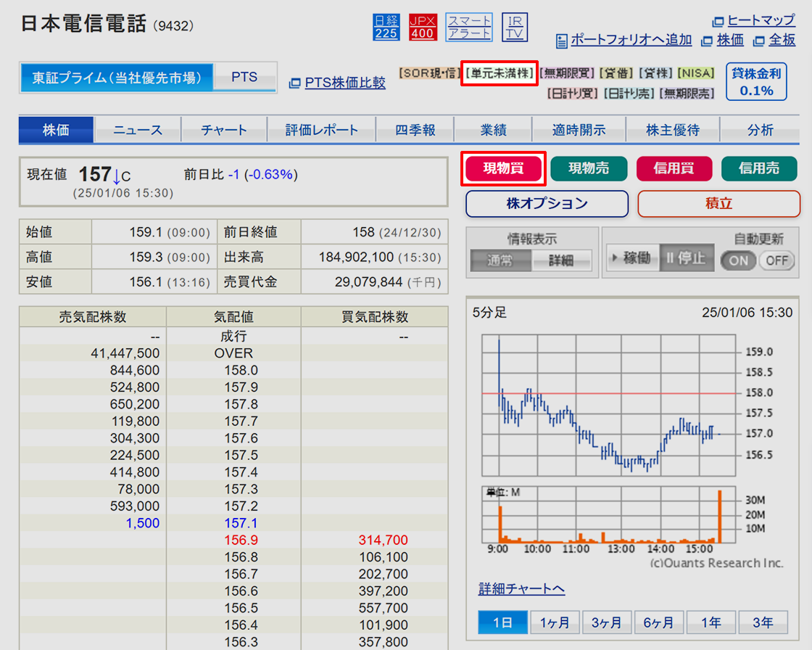Click ポートフォリオへ追加 link

(x=631, y=40)
